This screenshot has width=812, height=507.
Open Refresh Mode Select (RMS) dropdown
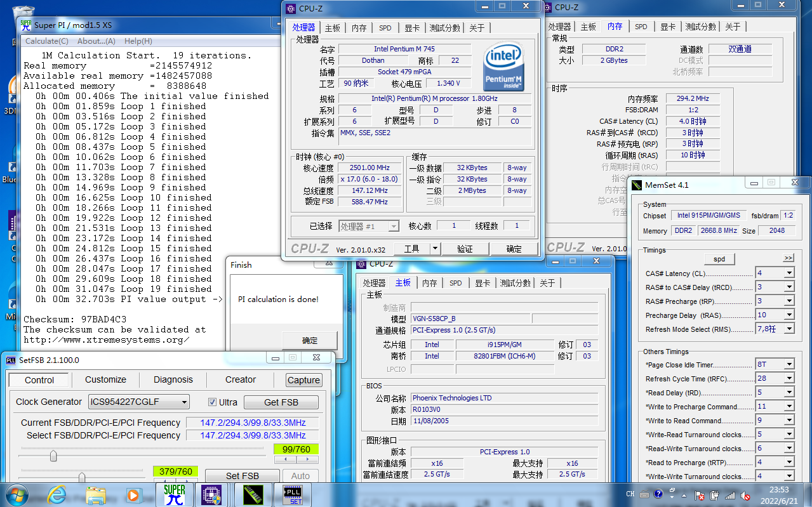789,329
